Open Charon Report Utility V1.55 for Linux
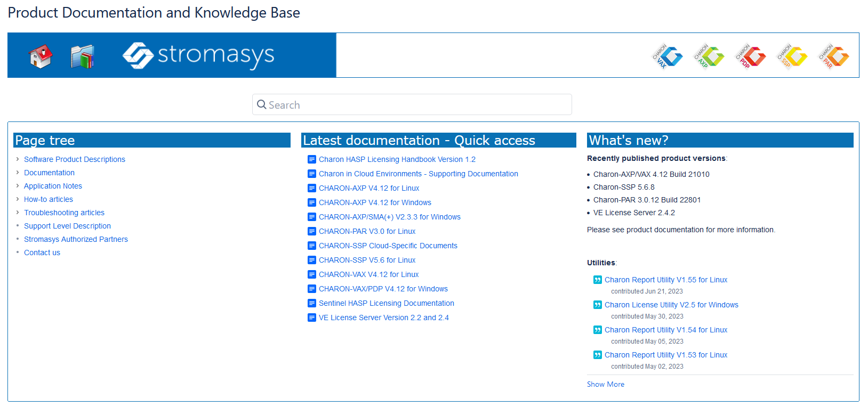The height and width of the screenshot is (415, 868). click(666, 280)
